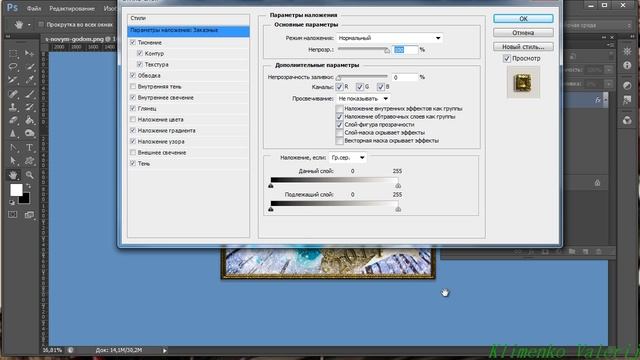Uncheck the Контур sub-effect checkbox
Image resolution: width=640 pixels, height=360 pixels.
point(140,53)
